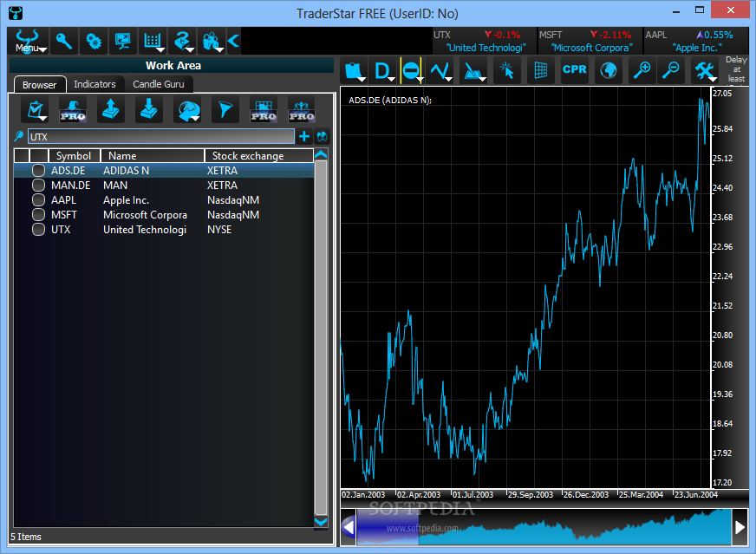The image size is (756, 554).
Task: Select United Technologi name in list
Action: [x=145, y=230]
